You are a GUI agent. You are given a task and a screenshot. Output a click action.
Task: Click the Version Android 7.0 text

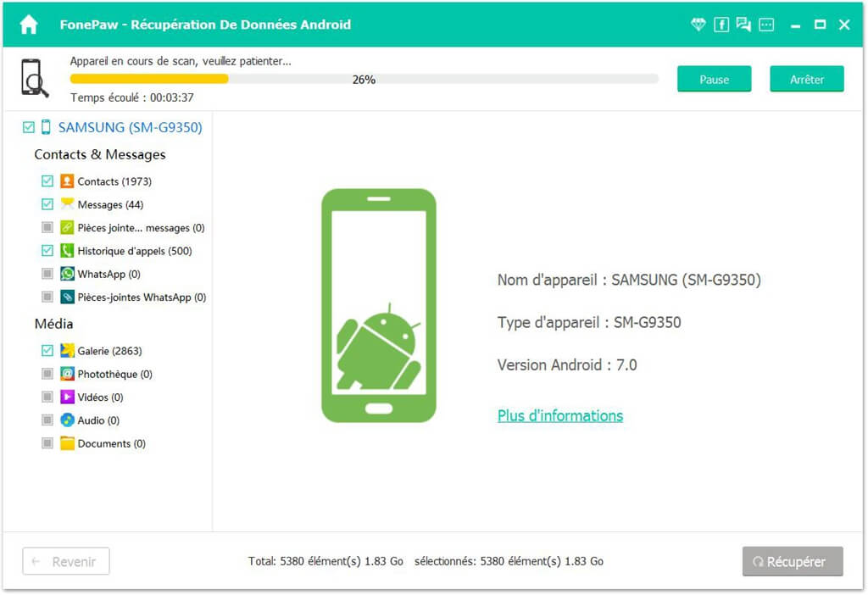click(x=567, y=365)
